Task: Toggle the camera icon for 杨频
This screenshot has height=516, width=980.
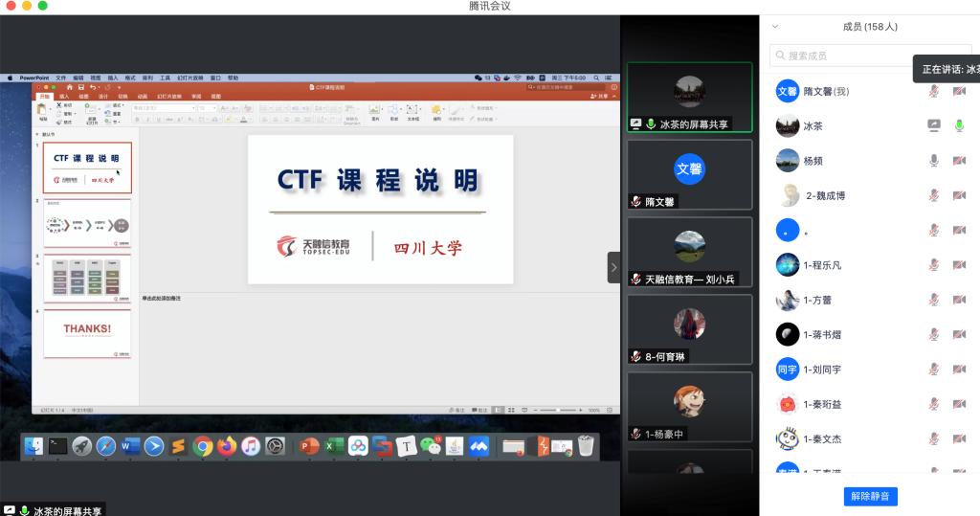Action: (959, 161)
